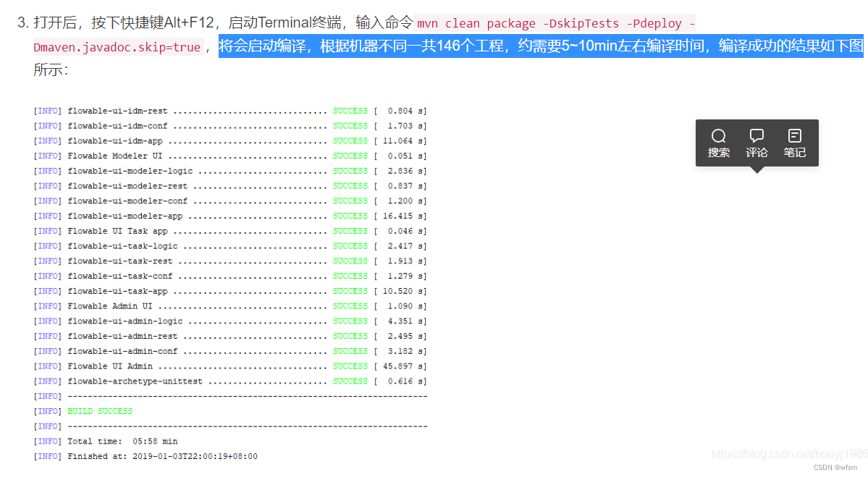Image resolution: width=868 pixels, height=477 pixels.
Task: Click the log line flowable-ui-idm-rest
Action: pyautogui.click(x=229, y=111)
